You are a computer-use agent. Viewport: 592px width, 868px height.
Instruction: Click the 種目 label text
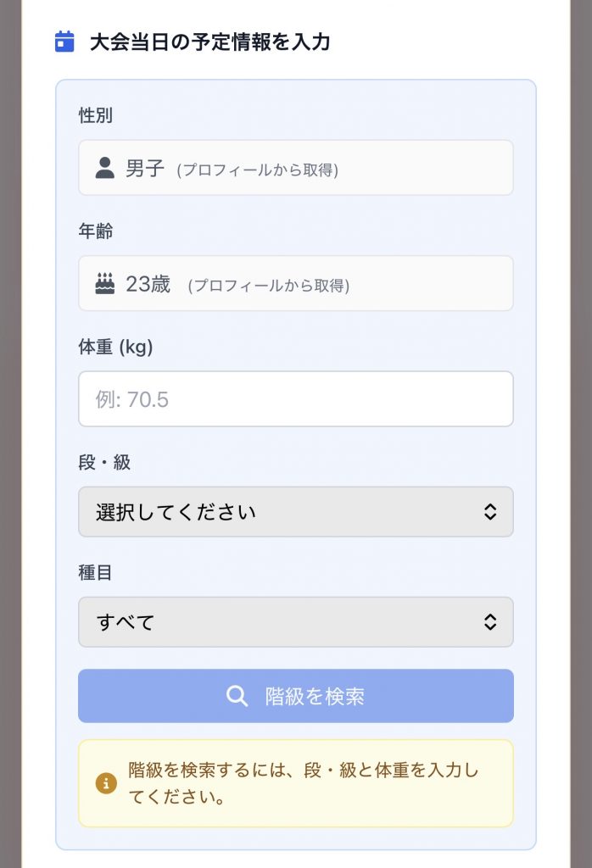[x=95, y=573]
